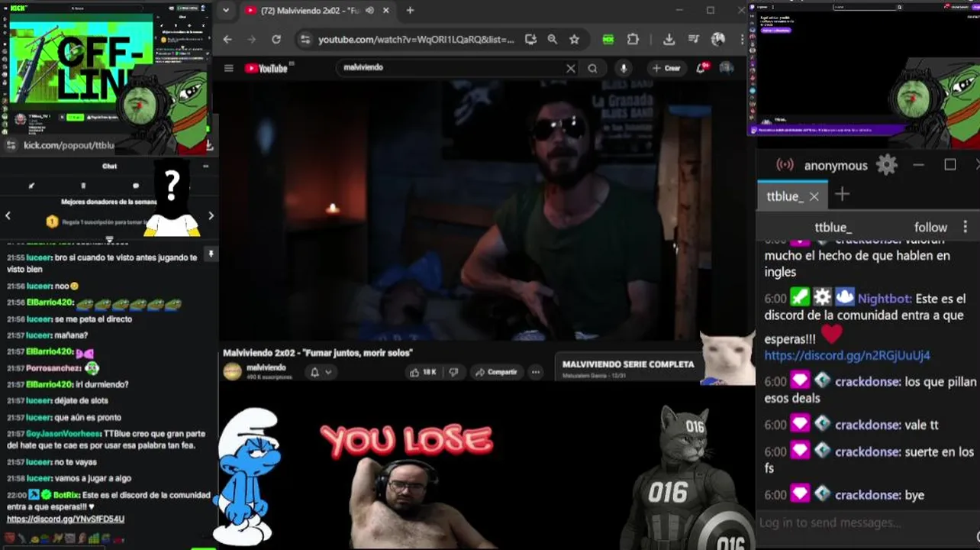
Task: Click the video title 'Fumar juntos, morir solos'
Action: [318, 353]
